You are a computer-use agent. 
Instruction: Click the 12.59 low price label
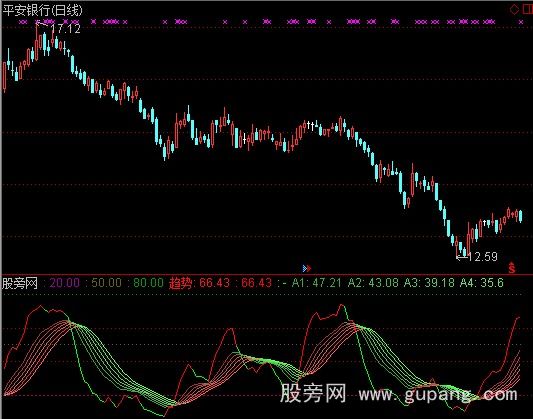tap(483, 257)
